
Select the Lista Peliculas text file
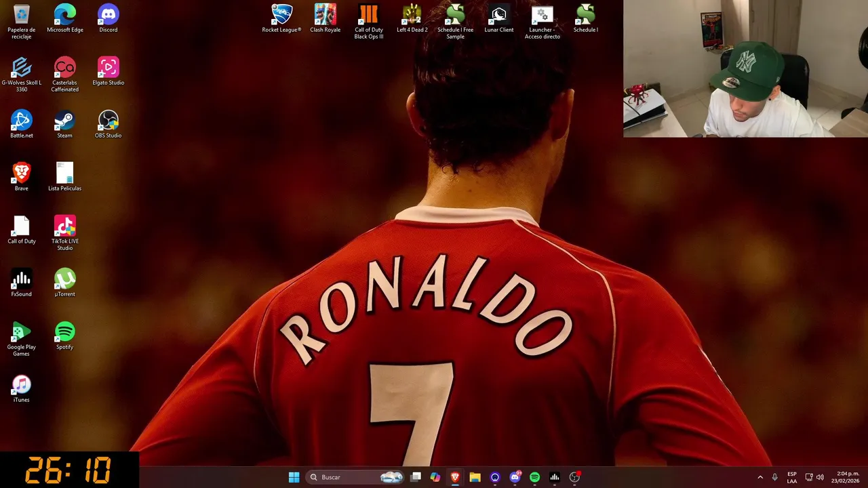click(64, 177)
